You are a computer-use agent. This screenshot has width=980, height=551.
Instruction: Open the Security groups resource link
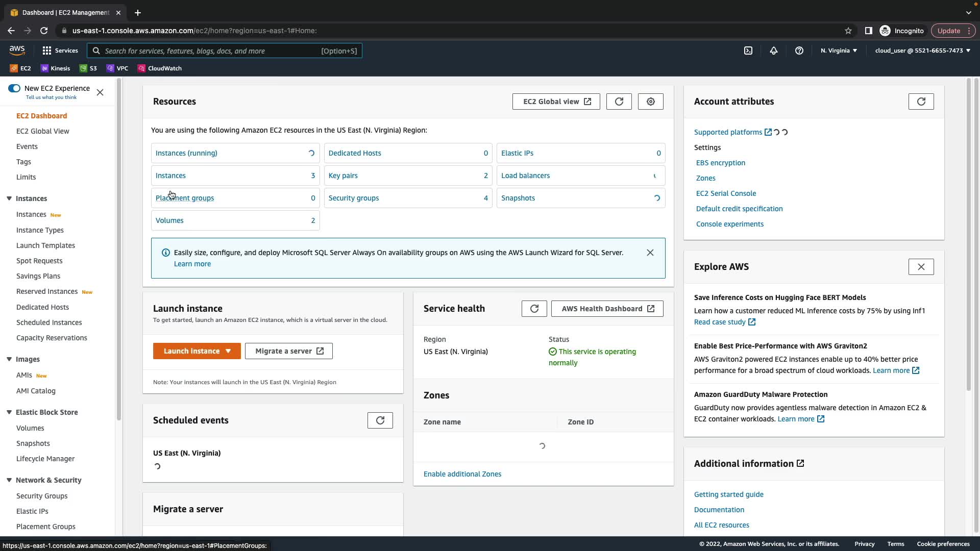(353, 198)
